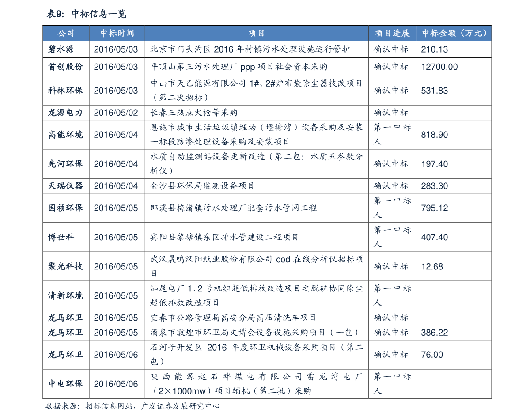Click 第一中标人 status for 高能环境
Viewport: 526px width, 420px height.
coord(392,135)
